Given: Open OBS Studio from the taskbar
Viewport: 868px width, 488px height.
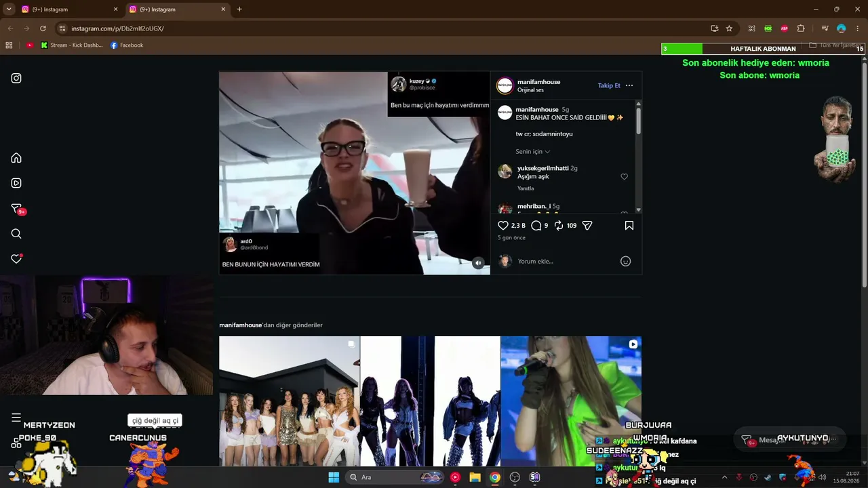Looking at the screenshot, I should (x=515, y=477).
